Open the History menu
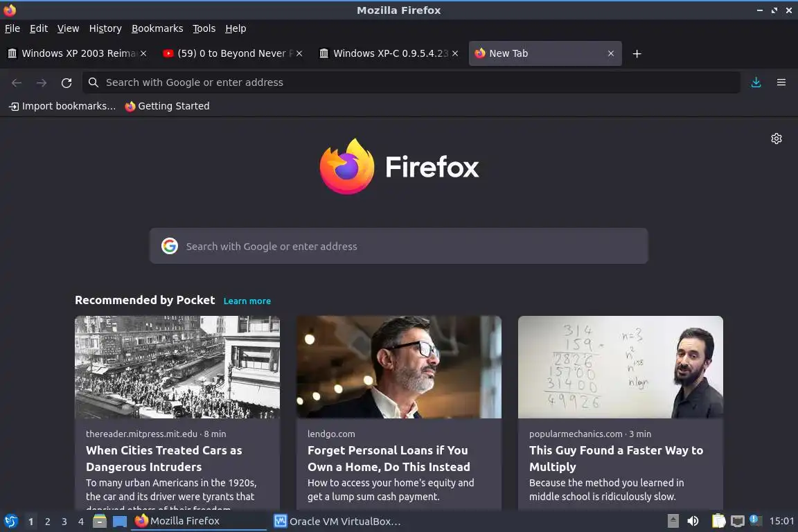Viewport: 798px width, 532px height. point(105,28)
